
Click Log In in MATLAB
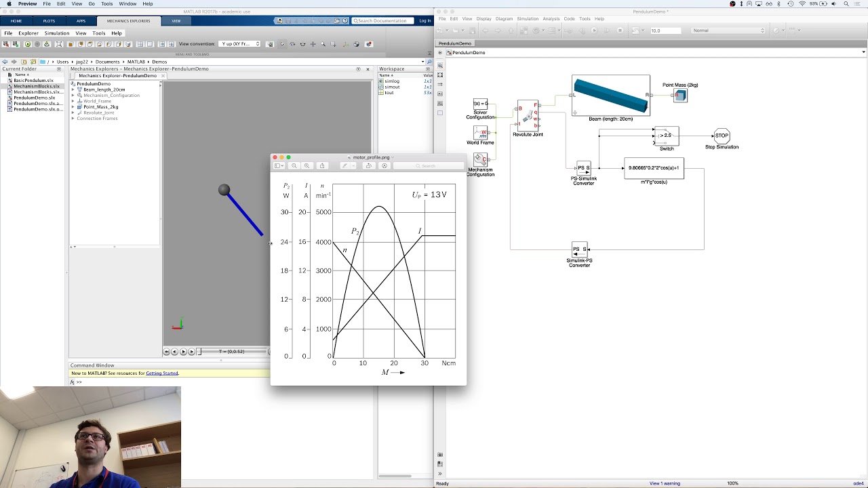425,21
